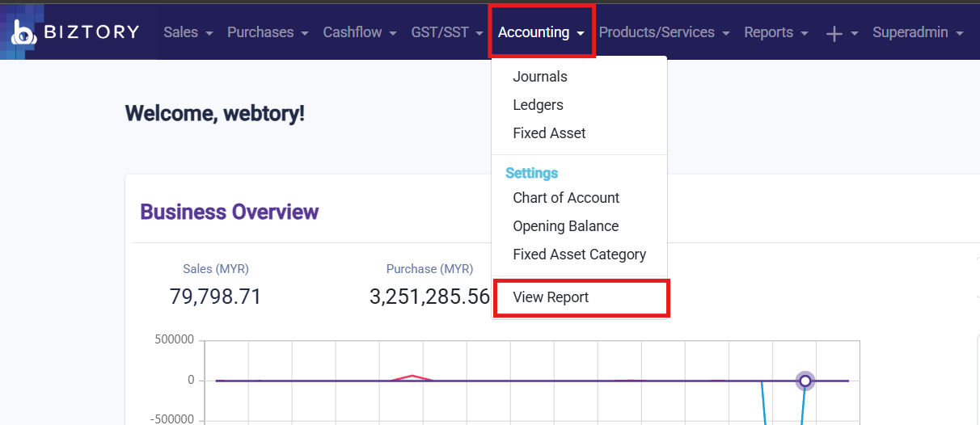Open the GST/SST dropdown

pos(447,32)
